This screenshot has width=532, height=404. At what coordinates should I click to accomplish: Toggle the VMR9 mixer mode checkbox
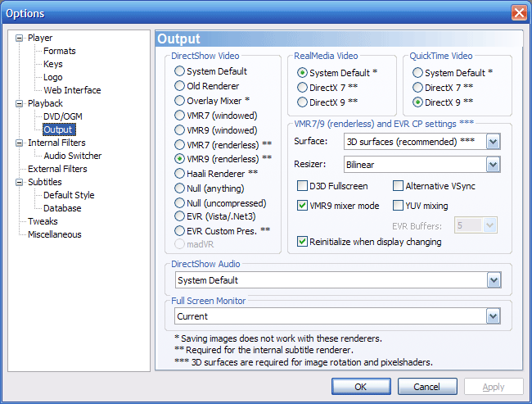click(x=303, y=206)
